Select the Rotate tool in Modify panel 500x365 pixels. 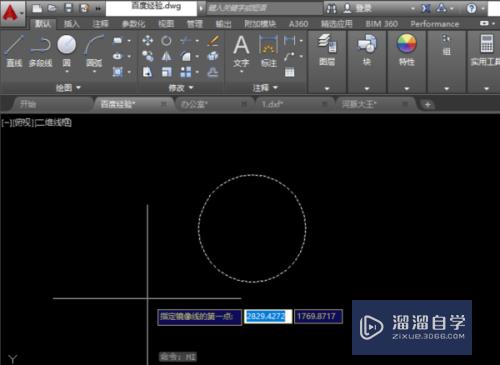(166, 41)
